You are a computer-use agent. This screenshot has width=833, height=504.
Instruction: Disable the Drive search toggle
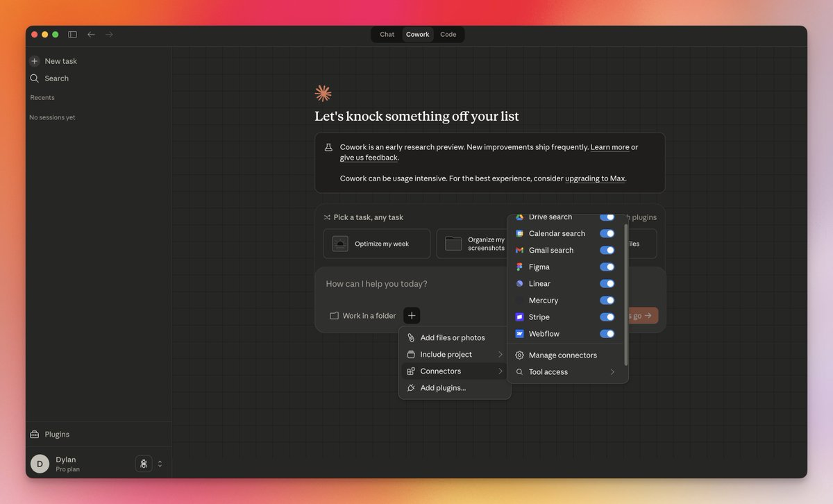607,217
